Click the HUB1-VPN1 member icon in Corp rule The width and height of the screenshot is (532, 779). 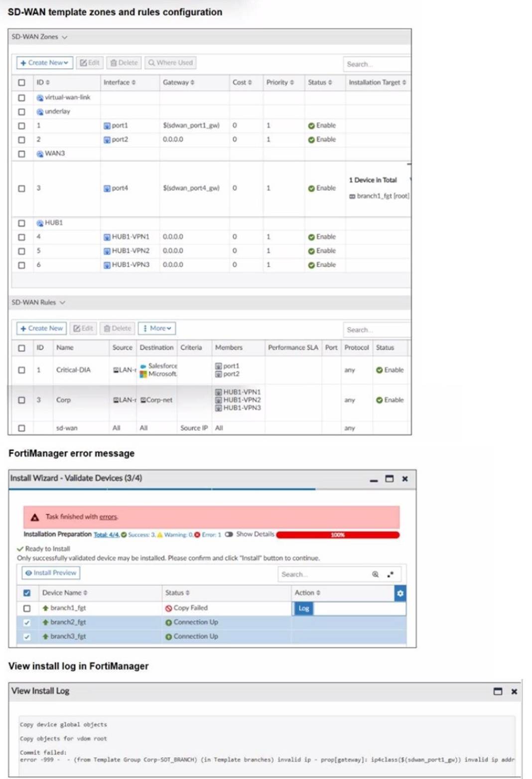[x=218, y=392]
